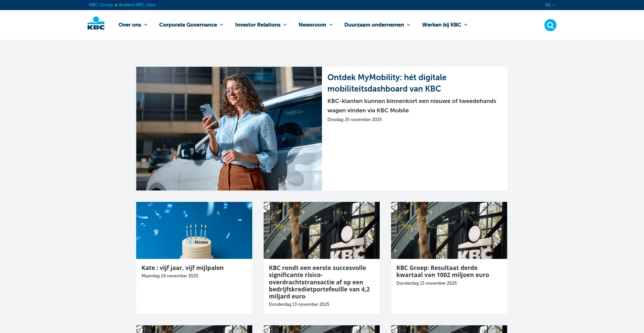Click the thumbnail above the derde kwartaal article
This screenshot has width=644, height=333.
click(x=449, y=230)
